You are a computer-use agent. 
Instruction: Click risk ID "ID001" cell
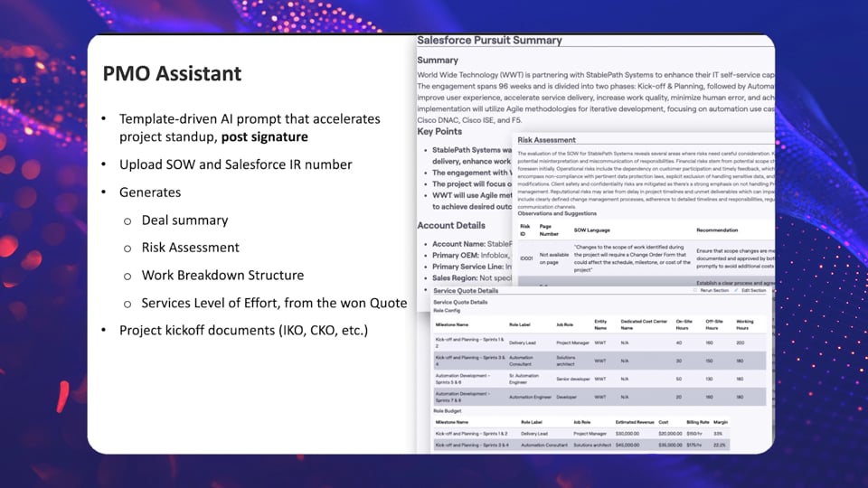[x=526, y=258]
